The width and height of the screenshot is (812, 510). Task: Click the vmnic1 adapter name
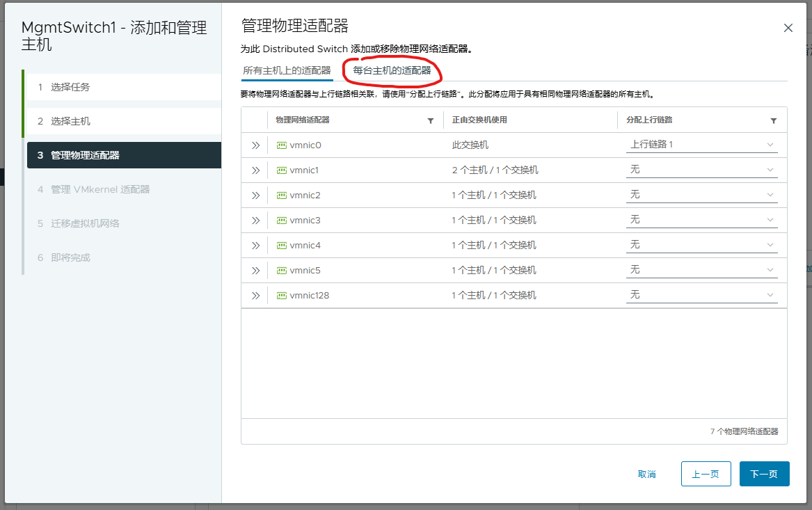[x=305, y=170]
